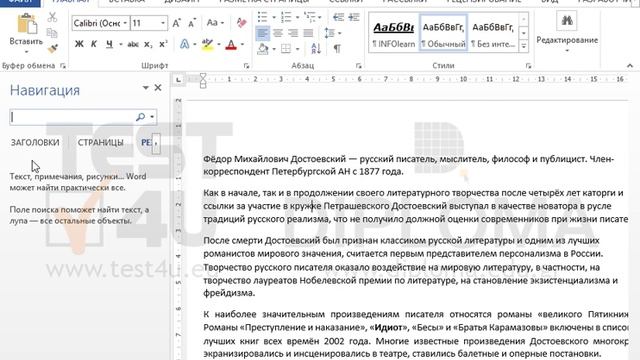Viewport: 640px width, 360px height.
Task: Click the magnifier search icon
Action: click(x=140, y=117)
